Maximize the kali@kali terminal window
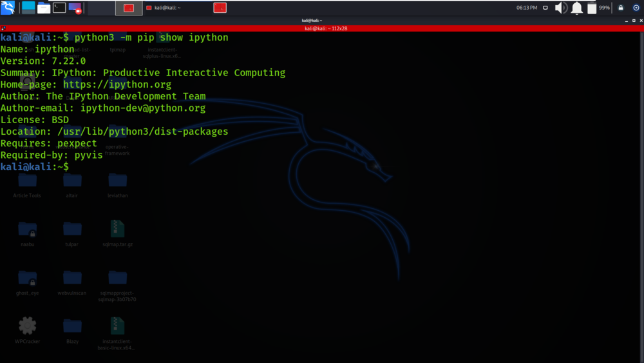 click(634, 21)
